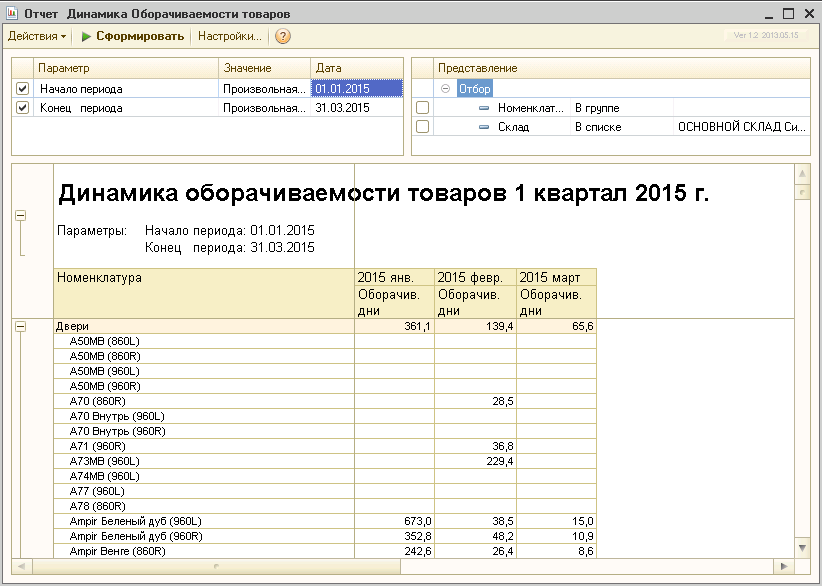Open the Настройки settings item
This screenshot has height=586, width=822.
click(229, 36)
